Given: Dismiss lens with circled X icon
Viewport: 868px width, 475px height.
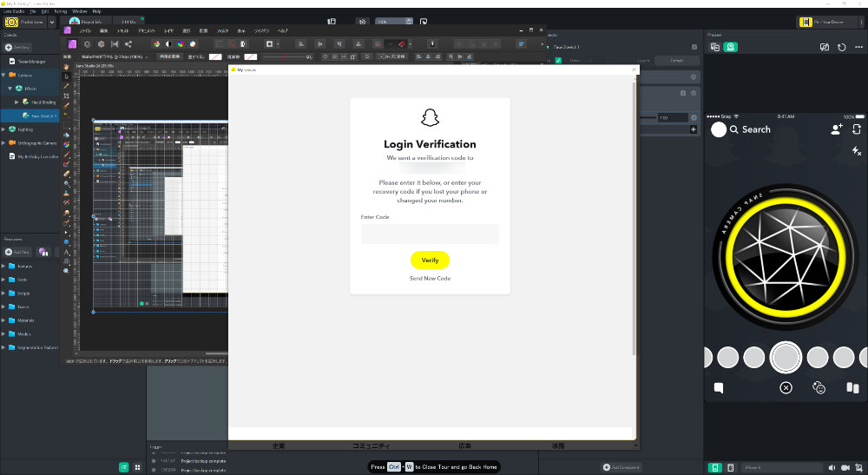Looking at the screenshot, I should tap(786, 387).
